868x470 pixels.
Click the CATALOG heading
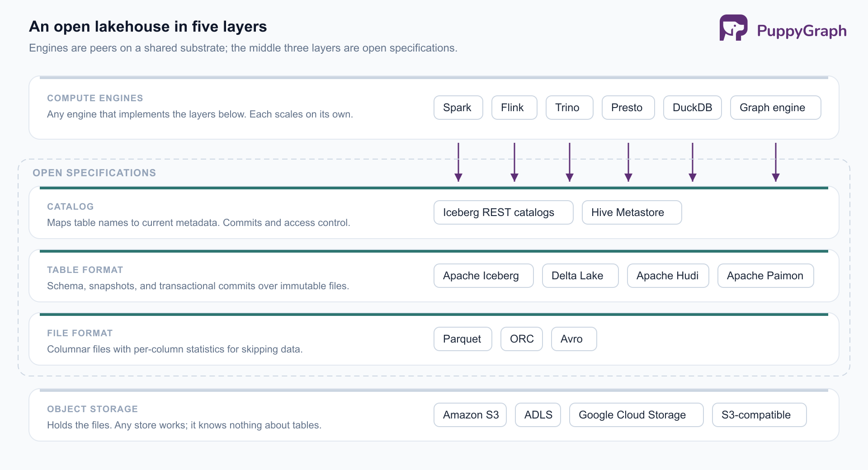tap(71, 207)
